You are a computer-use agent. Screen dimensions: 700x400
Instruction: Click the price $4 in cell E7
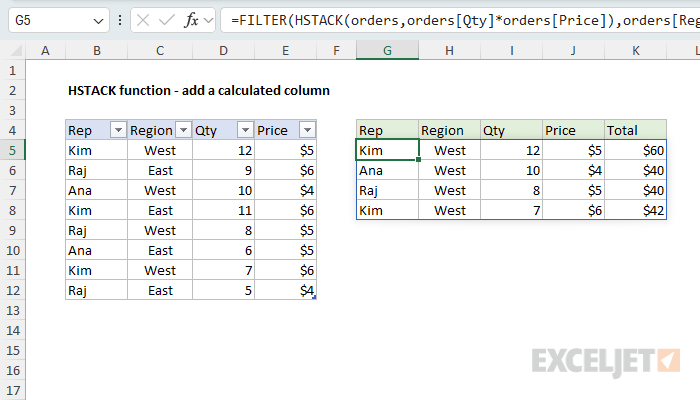click(x=285, y=191)
